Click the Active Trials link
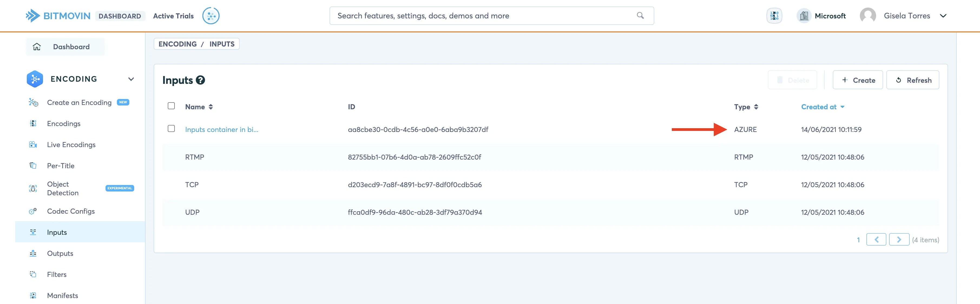This screenshot has width=980, height=304. click(173, 16)
